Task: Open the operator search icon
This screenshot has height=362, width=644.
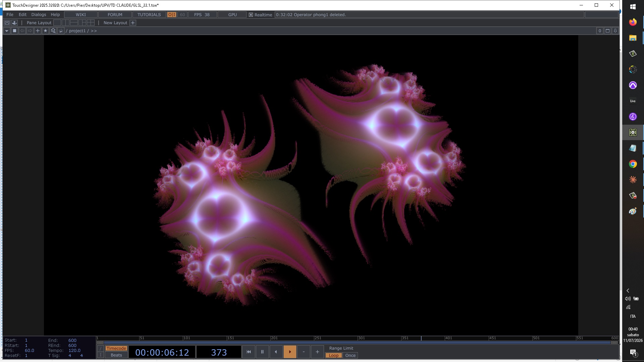Action: tap(53, 31)
